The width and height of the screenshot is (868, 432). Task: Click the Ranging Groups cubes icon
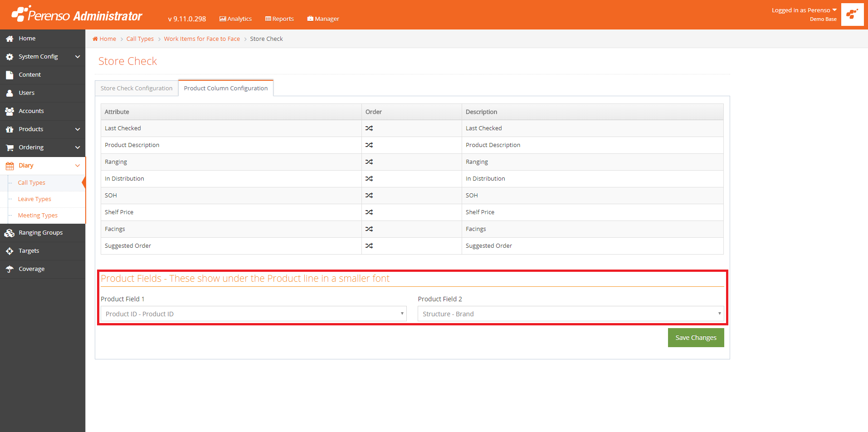(10, 233)
